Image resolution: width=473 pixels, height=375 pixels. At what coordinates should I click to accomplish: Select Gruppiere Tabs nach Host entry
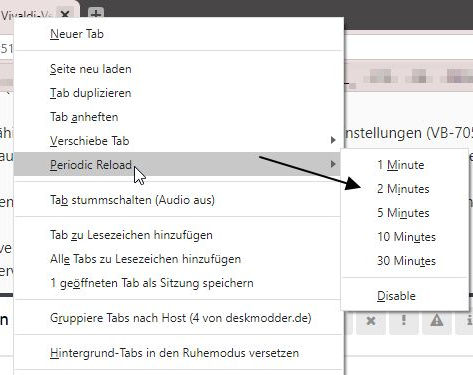coord(179,318)
